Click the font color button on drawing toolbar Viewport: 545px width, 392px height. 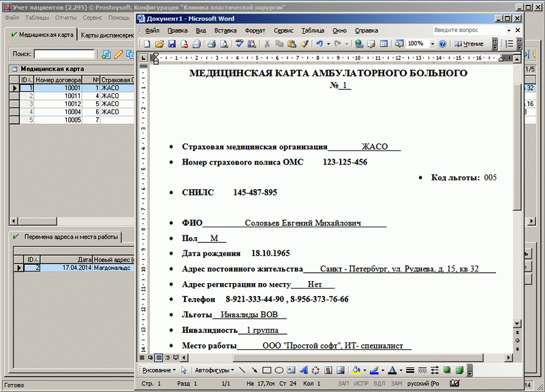(392, 370)
